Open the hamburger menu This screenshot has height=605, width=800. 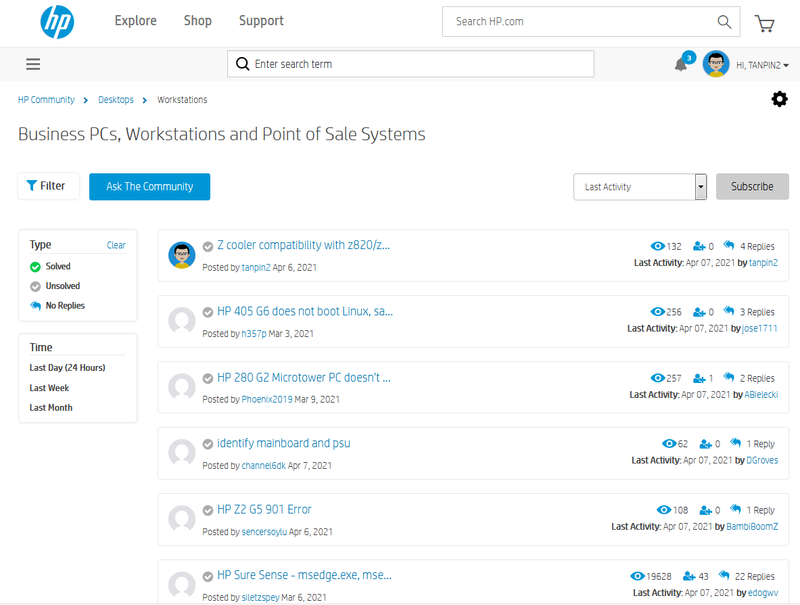(x=33, y=64)
